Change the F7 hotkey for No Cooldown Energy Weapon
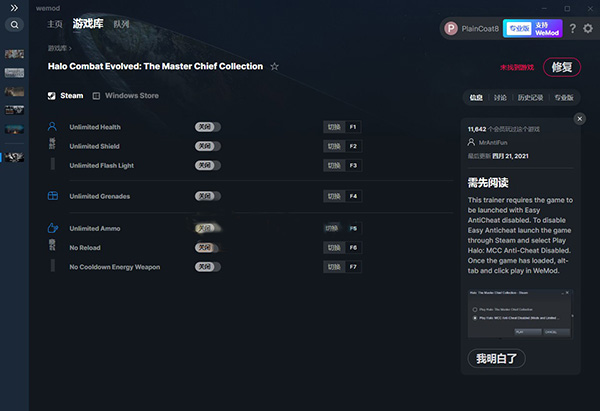The height and width of the screenshot is (411, 600). (353, 267)
